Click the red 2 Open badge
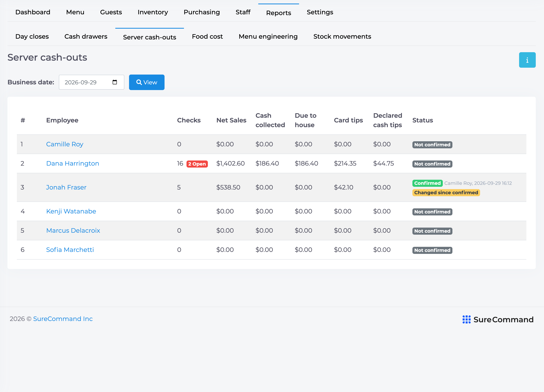This screenshot has width=544, height=392. pos(197,164)
